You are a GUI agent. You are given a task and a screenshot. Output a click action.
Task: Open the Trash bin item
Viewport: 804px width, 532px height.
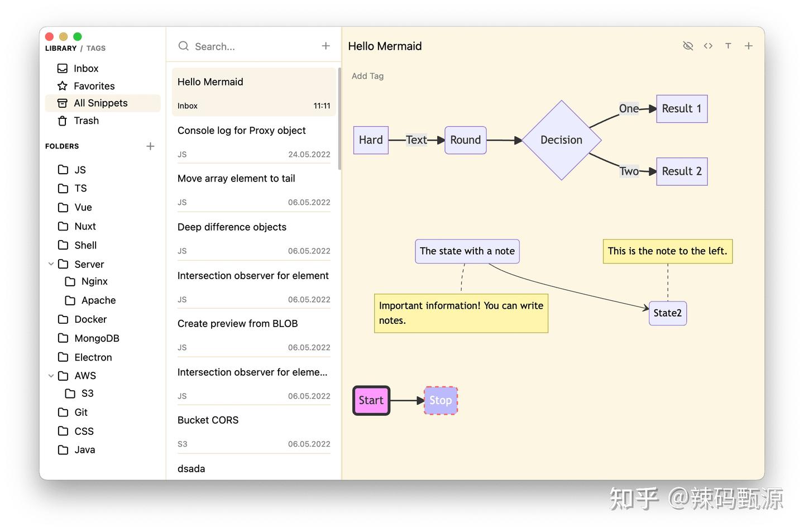pos(86,121)
